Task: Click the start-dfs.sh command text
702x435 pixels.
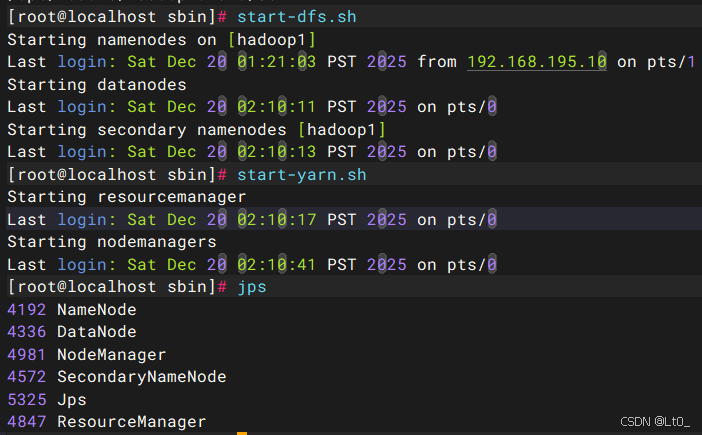Action: [296, 17]
